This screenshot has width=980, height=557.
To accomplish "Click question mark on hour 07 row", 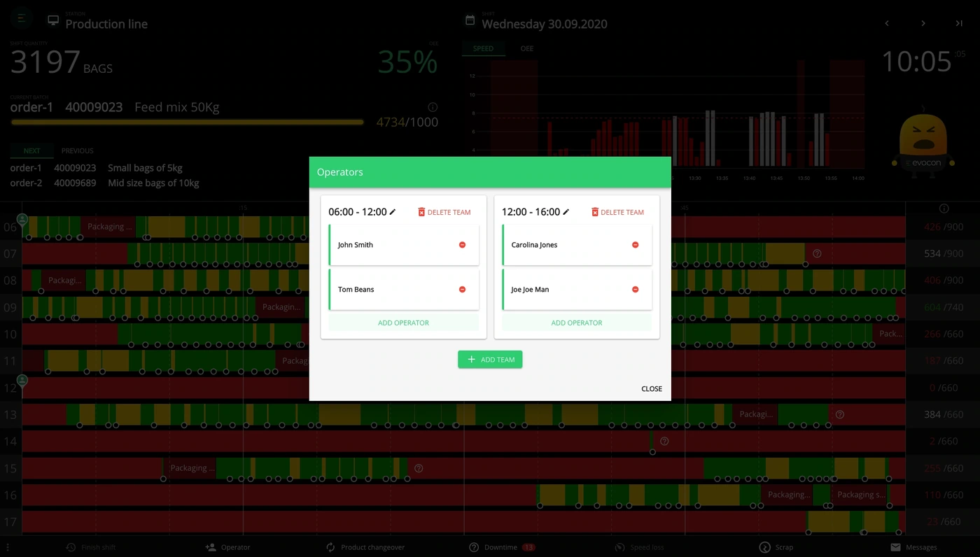I will click(817, 253).
